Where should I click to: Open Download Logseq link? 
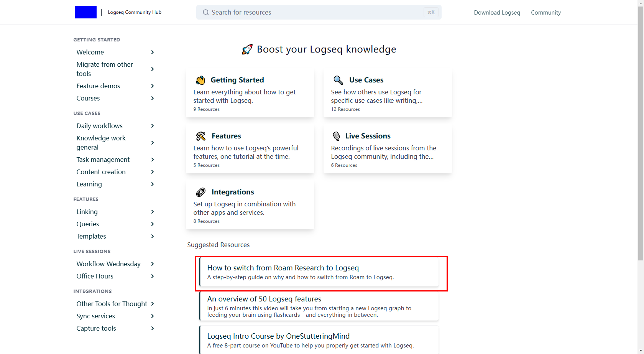pos(497,13)
